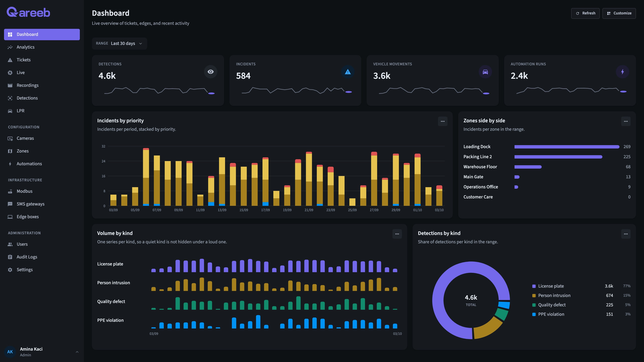Click the Loading Dock zone bar
The image size is (644, 362).
point(567,147)
